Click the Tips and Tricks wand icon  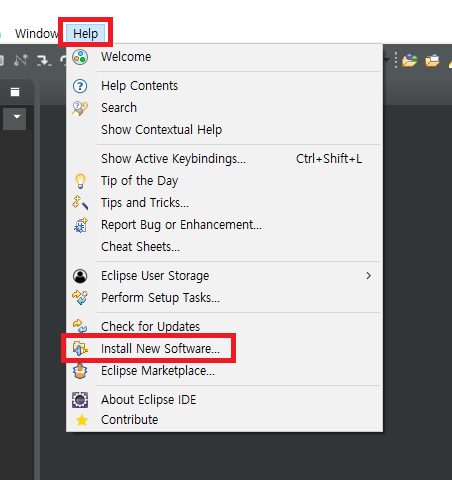pyautogui.click(x=80, y=203)
